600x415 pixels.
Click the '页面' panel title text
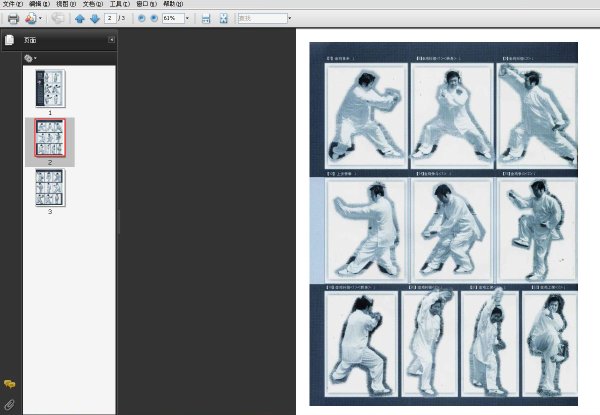click(x=30, y=40)
